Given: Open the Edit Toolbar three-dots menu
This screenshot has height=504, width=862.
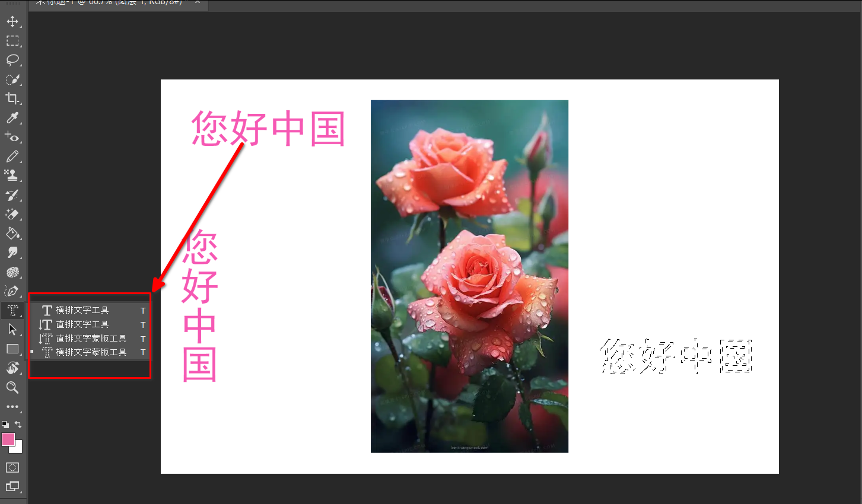Looking at the screenshot, I should 12,407.
